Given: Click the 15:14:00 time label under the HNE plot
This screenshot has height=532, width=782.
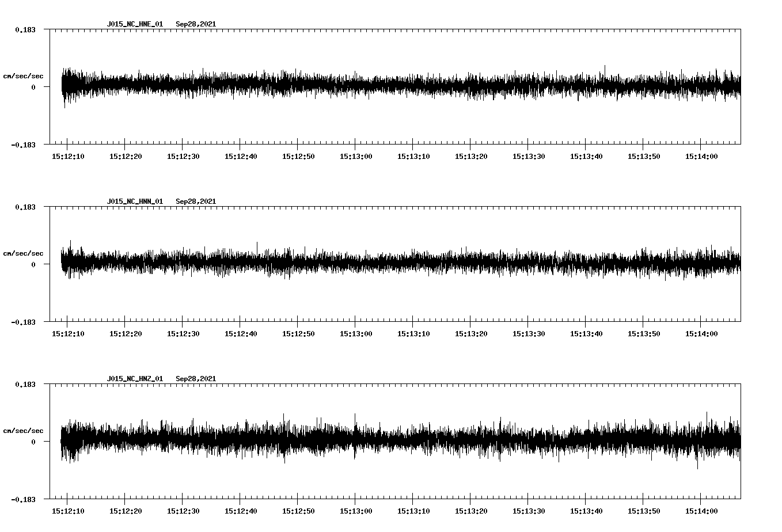Looking at the screenshot, I should (x=701, y=156).
